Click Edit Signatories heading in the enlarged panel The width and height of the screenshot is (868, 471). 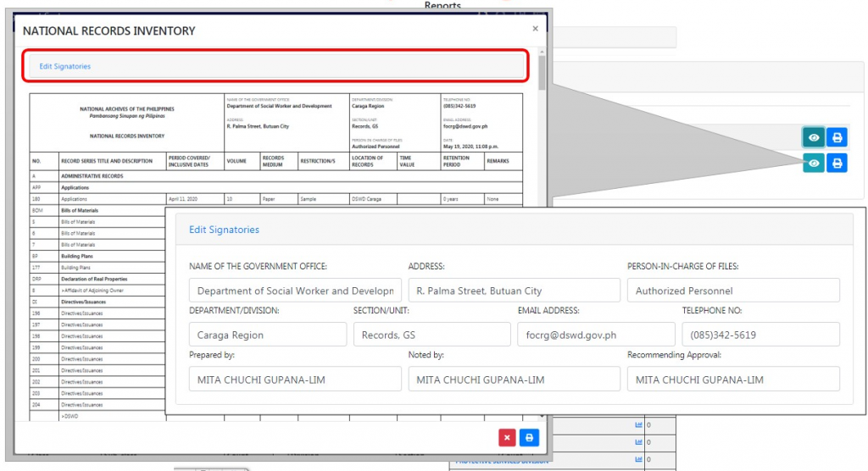click(224, 230)
